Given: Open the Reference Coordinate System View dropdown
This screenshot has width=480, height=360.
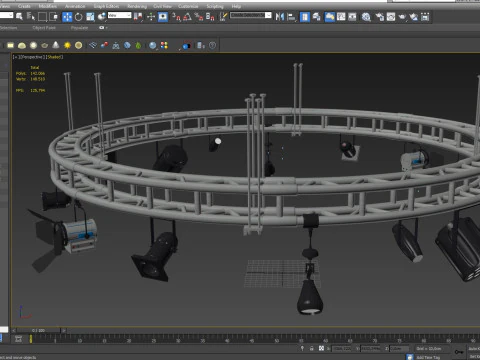Looking at the screenshot, I should [120, 15].
